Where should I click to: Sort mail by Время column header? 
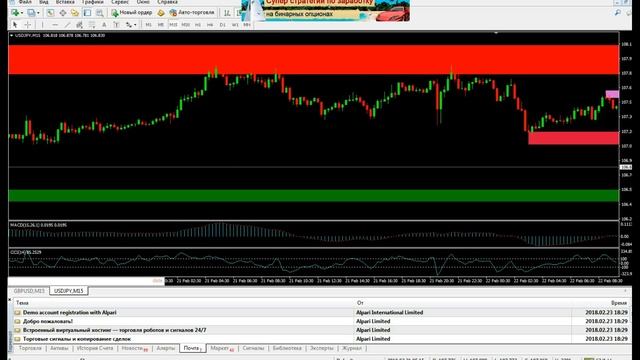coord(601,303)
